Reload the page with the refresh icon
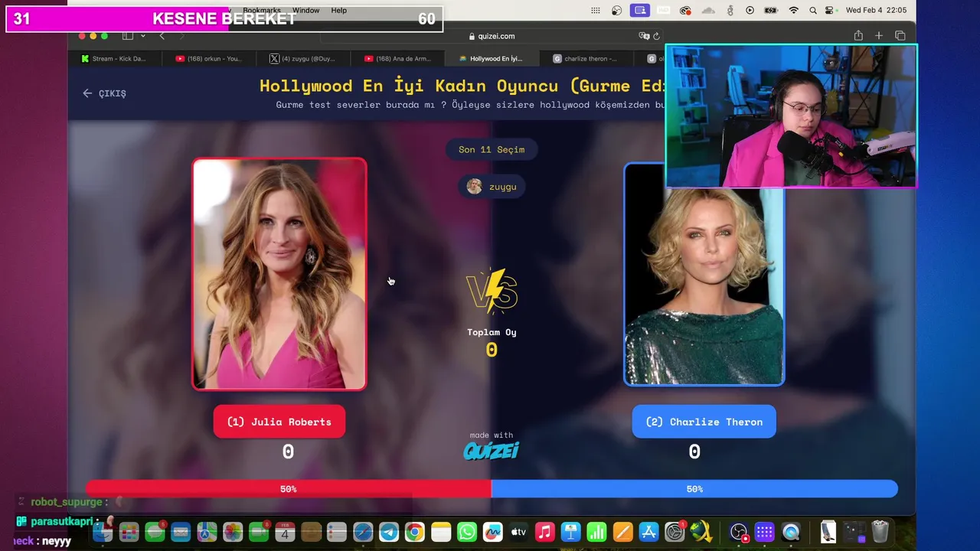The image size is (980, 551). [x=656, y=36]
